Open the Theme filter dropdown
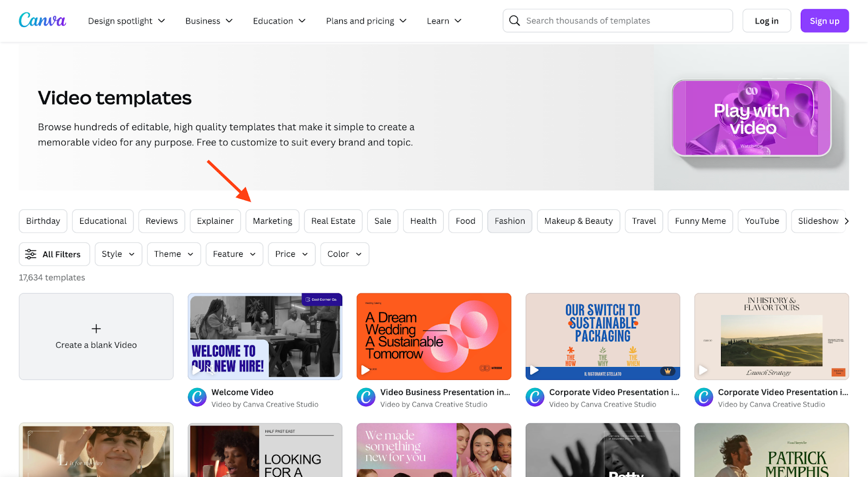Image resolution: width=868 pixels, height=477 pixels. pos(174,254)
